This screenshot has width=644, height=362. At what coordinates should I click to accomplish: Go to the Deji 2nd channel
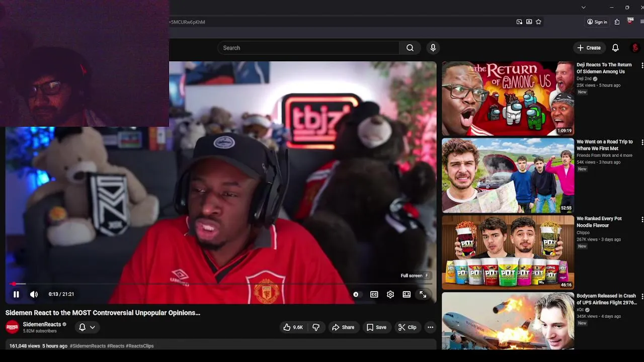click(x=584, y=79)
